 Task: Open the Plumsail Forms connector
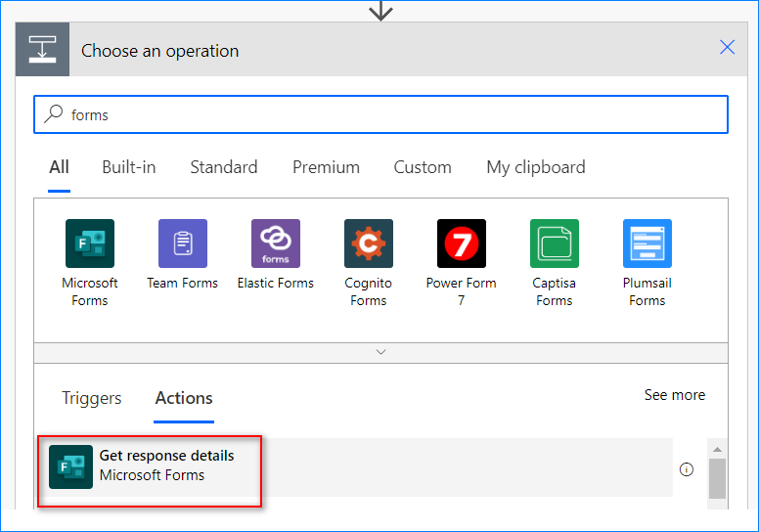click(x=647, y=262)
